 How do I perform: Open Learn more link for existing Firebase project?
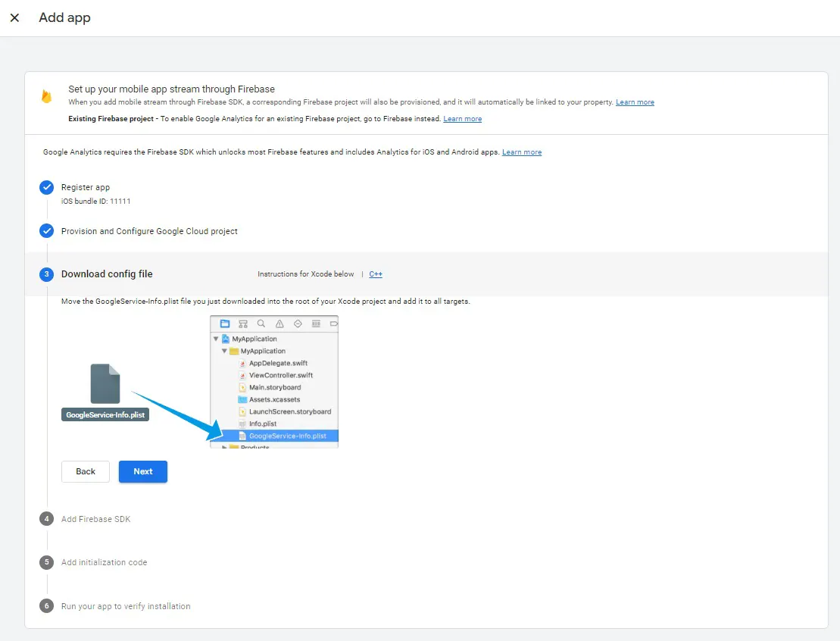(x=462, y=118)
